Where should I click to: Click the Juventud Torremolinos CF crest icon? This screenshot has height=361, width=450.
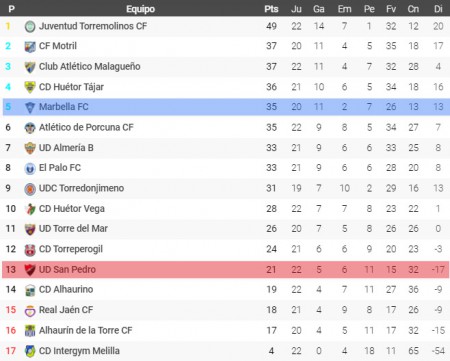[30, 26]
